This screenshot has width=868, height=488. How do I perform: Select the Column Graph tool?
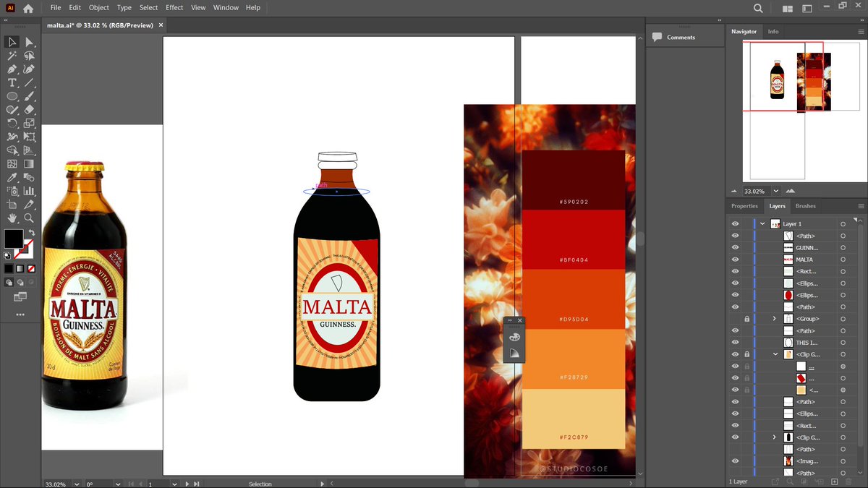[x=29, y=191]
